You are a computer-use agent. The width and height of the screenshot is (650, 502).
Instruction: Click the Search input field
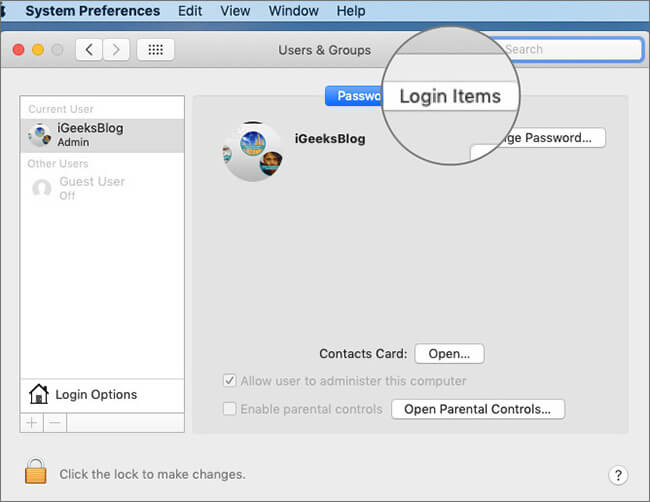coord(570,49)
